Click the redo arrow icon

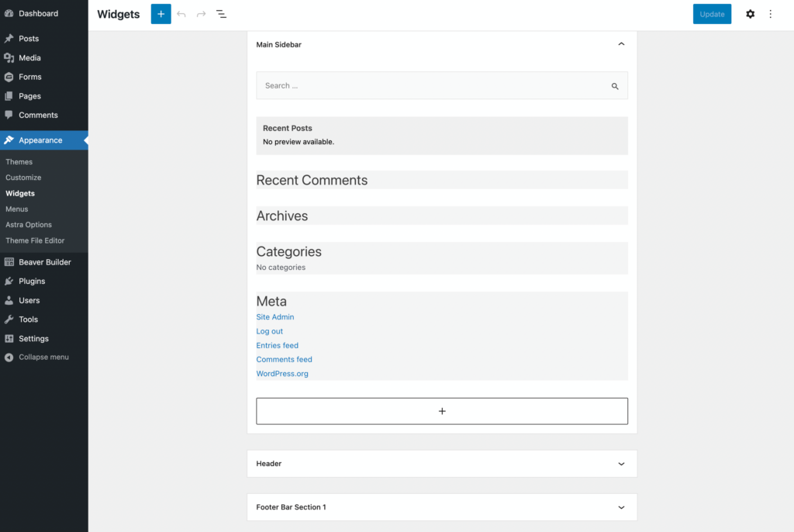pos(201,14)
